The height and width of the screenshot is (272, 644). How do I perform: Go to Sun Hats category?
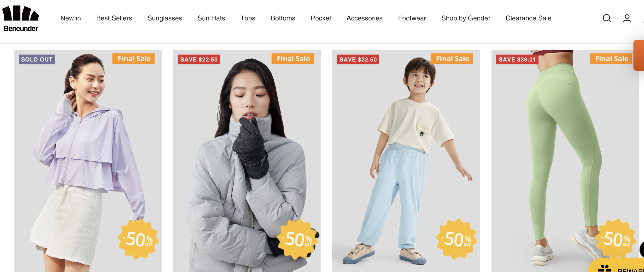pos(211,18)
